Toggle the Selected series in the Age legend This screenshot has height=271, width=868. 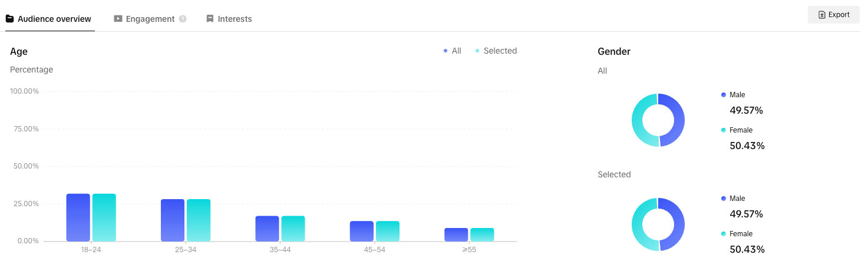tap(496, 51)
